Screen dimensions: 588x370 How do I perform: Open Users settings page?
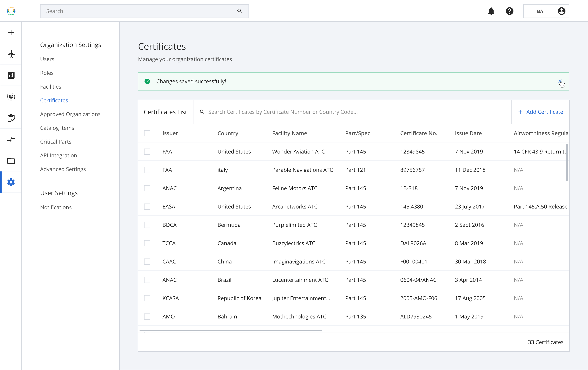point(47,59)
